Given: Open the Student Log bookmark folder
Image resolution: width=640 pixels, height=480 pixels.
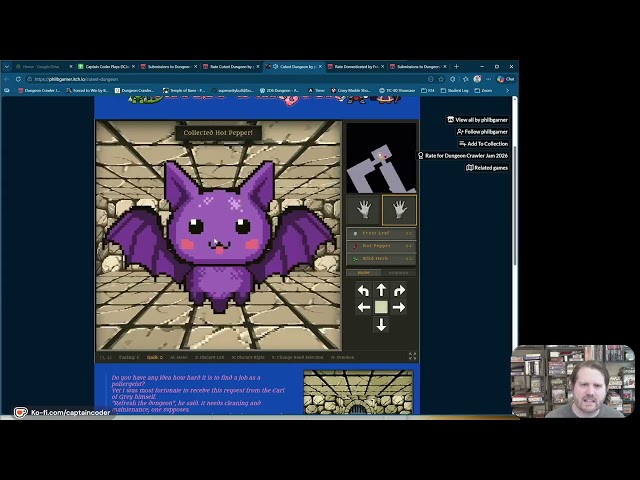Looking at the screenshot, I should [455, 91].
